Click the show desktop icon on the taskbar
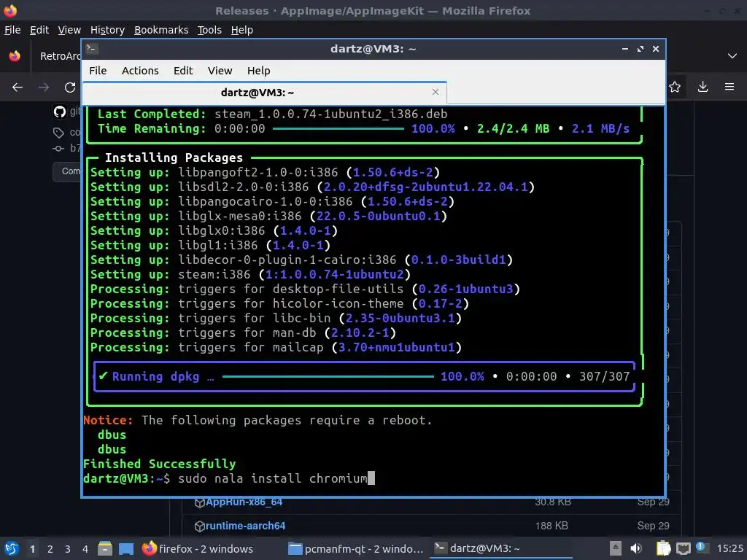 tap(126, 548)
